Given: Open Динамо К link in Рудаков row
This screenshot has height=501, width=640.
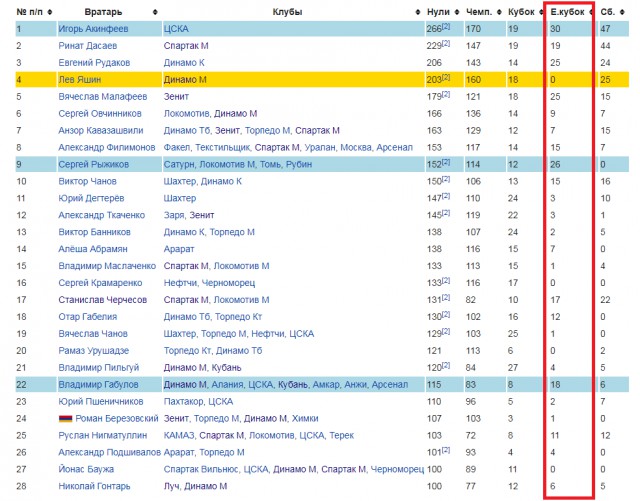Looking at the screenshot, I should (x=184, y=63).
